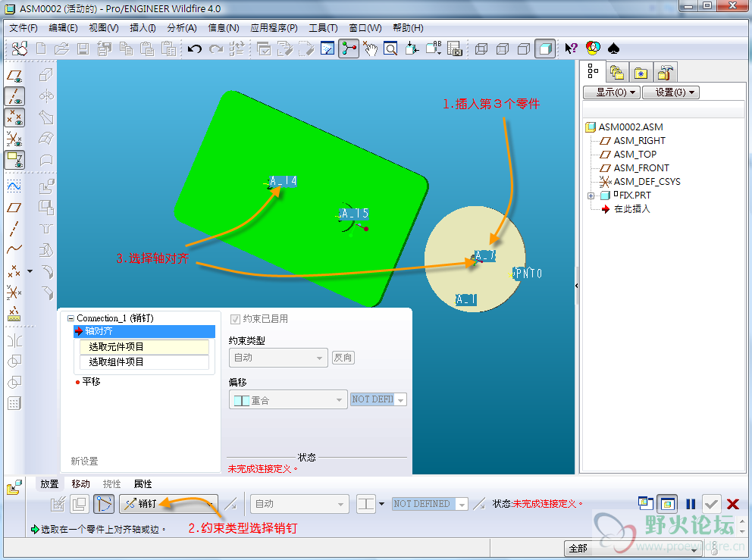
Task: Select hidden line display style icon
Action: (503, 48)
